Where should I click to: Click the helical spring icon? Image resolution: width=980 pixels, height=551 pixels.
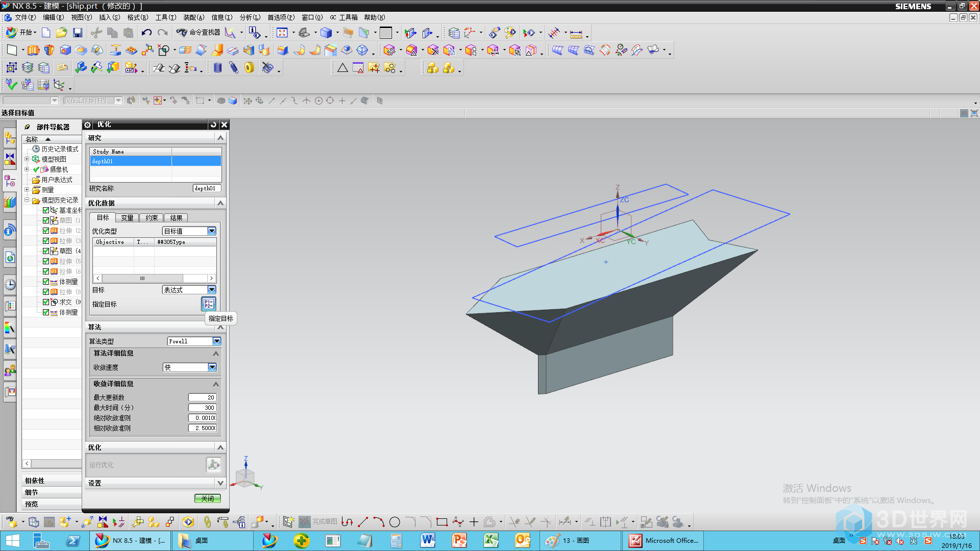pos(217,67)
